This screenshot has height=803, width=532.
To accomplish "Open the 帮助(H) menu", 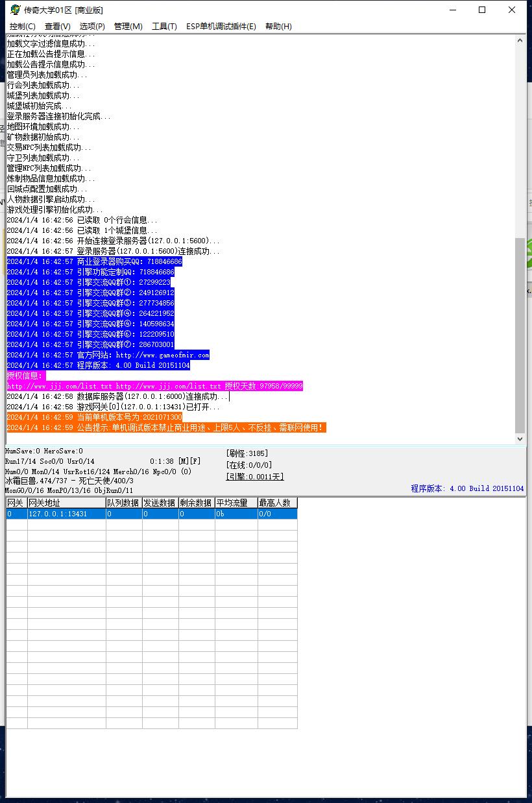I will 278,26.
